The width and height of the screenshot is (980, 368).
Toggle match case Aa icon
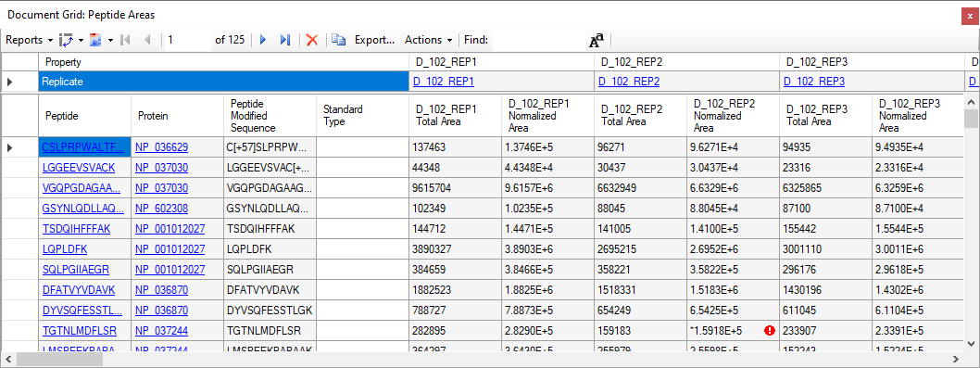pos(597,41)
